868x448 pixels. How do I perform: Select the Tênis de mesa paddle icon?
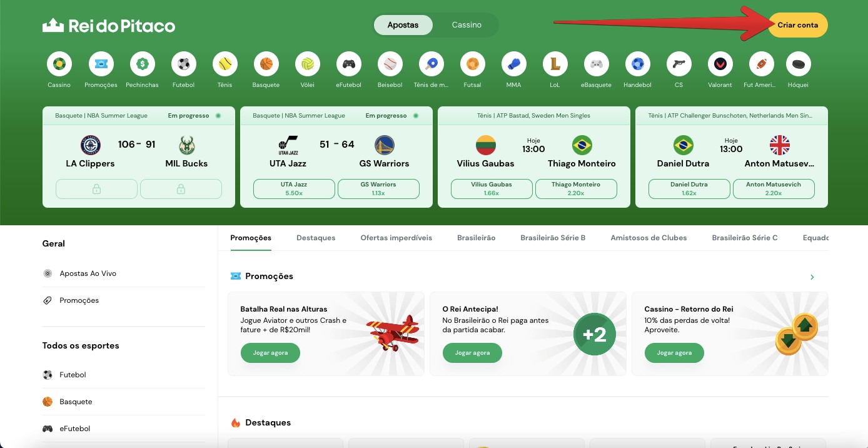[431, 64]
